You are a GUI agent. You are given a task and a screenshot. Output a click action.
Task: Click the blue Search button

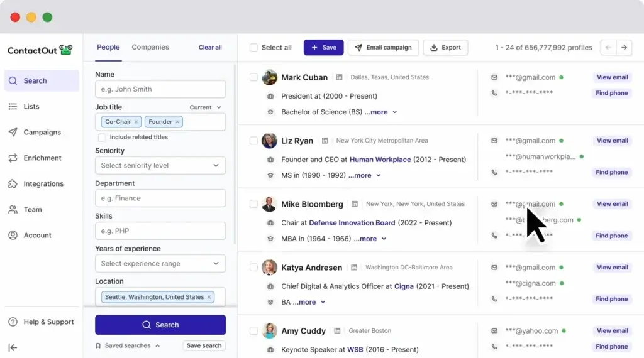point(160,325)
